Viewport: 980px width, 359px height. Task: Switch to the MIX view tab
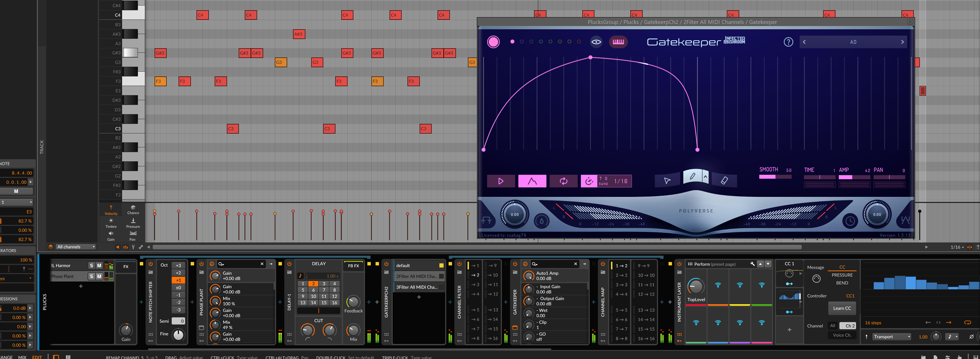[x=22, y=357]
